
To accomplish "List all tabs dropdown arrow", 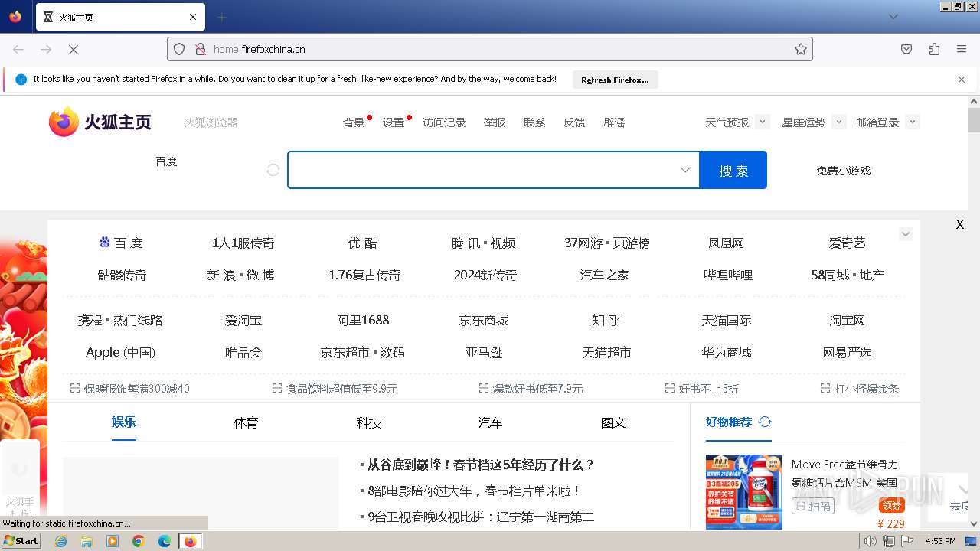I will (x=893, y=17).
